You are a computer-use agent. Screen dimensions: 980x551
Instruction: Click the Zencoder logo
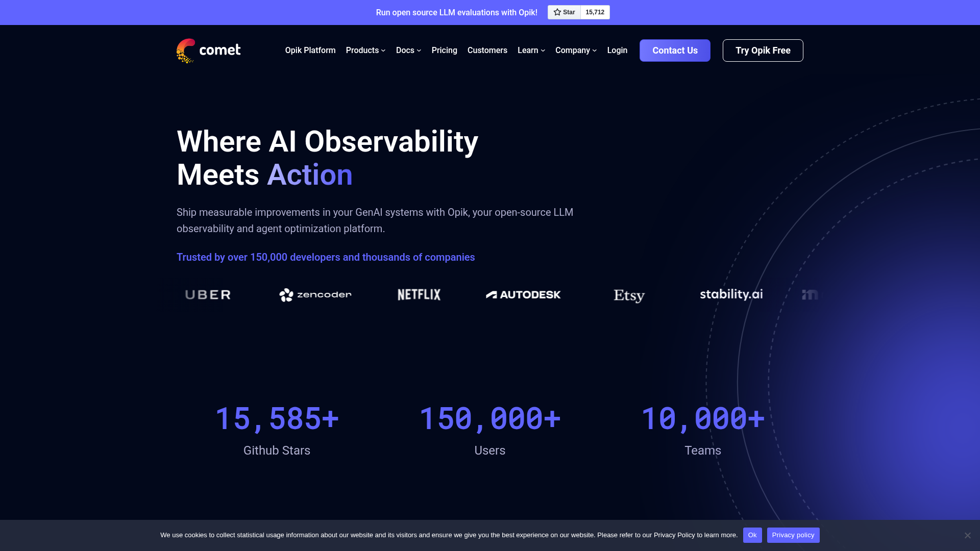point(315,294)
